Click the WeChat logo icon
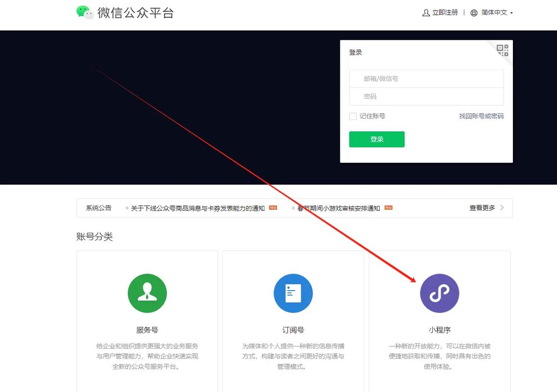Viewport: 557px width, 392px height. [x=85, y=12]
